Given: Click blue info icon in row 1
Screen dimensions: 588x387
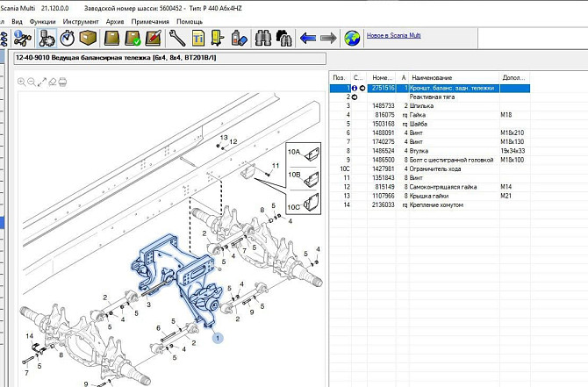Looking at the screenshot, I should click(x=355, y=88).
